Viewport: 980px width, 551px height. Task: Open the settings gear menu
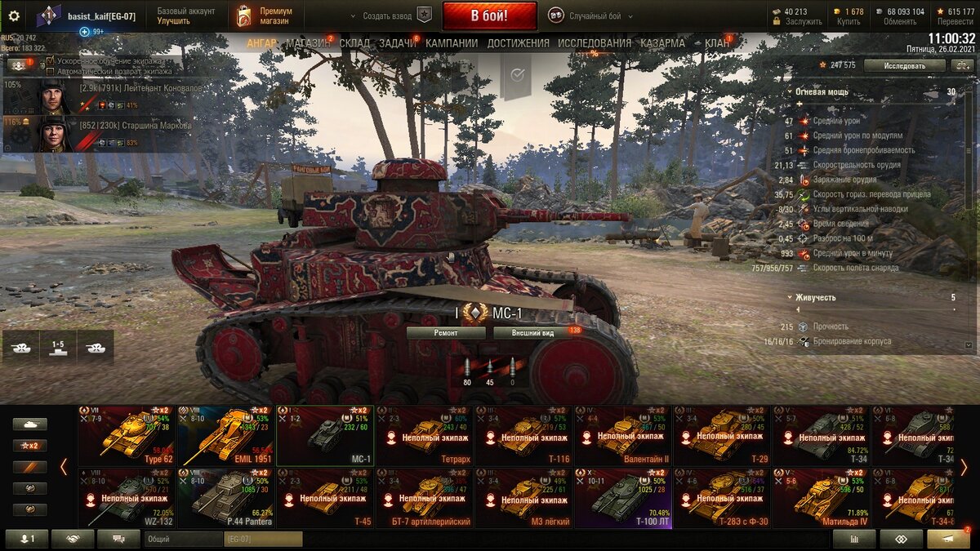[x=13, y=16]
